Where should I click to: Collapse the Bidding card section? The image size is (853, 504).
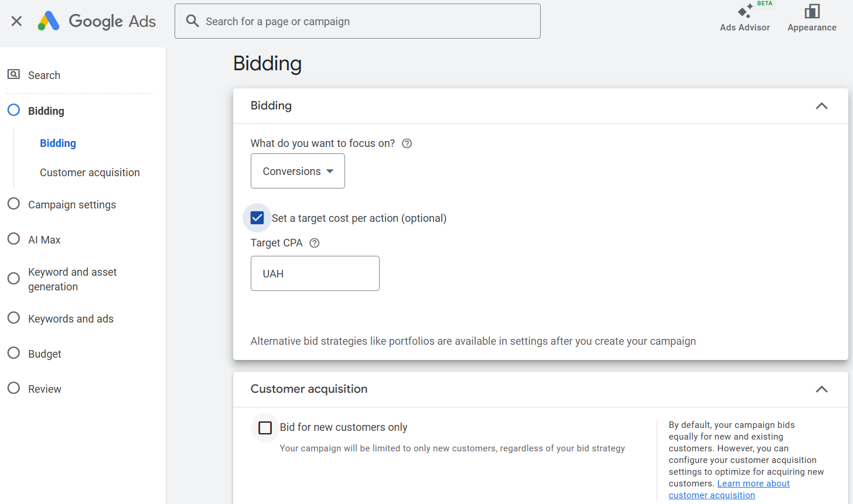(x=821, y=106)
